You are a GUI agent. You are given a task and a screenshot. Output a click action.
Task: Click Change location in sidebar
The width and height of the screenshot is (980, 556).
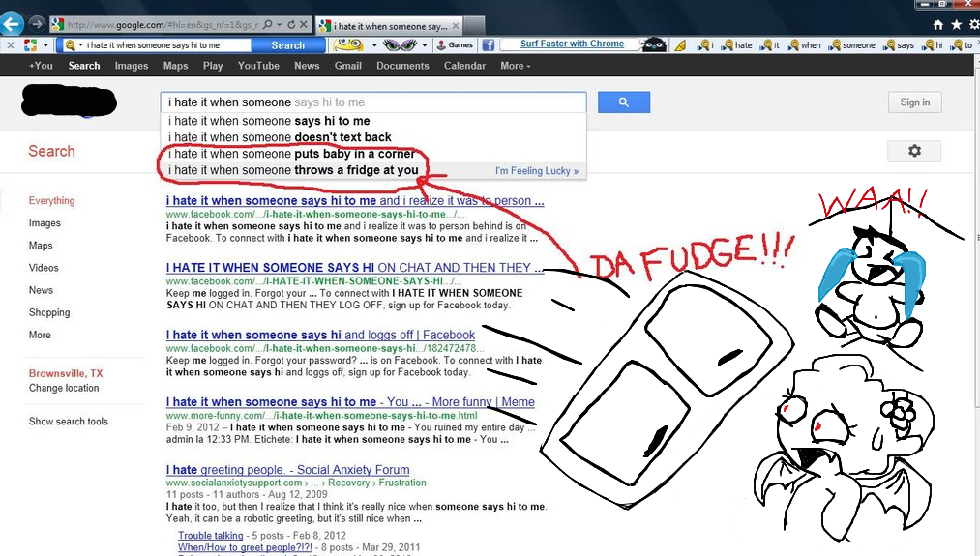click(x=64, y=388)
